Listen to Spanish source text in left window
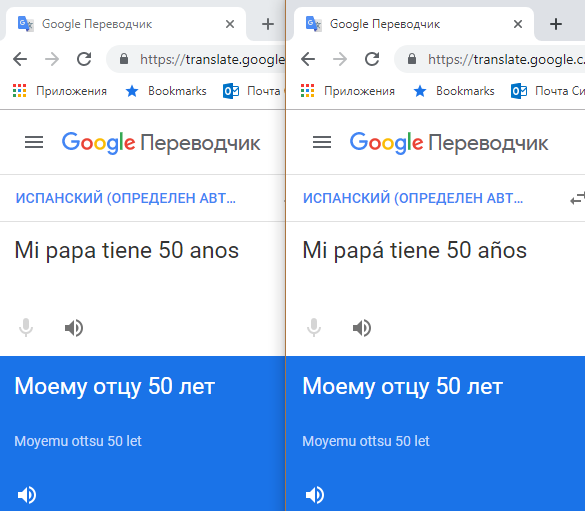The image size is (585, 511). click(74, 328)
